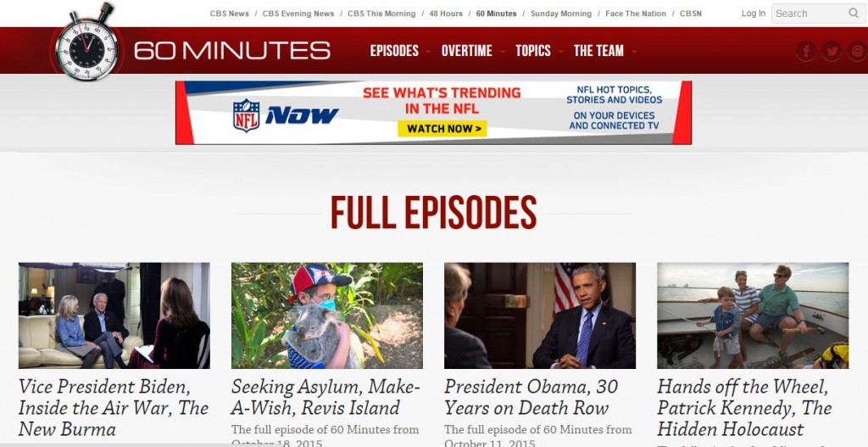Open the President Obama episode thumbnail
Image resolution: width=868 pixels, height=447 pixels.
click(x=540, y=316)
